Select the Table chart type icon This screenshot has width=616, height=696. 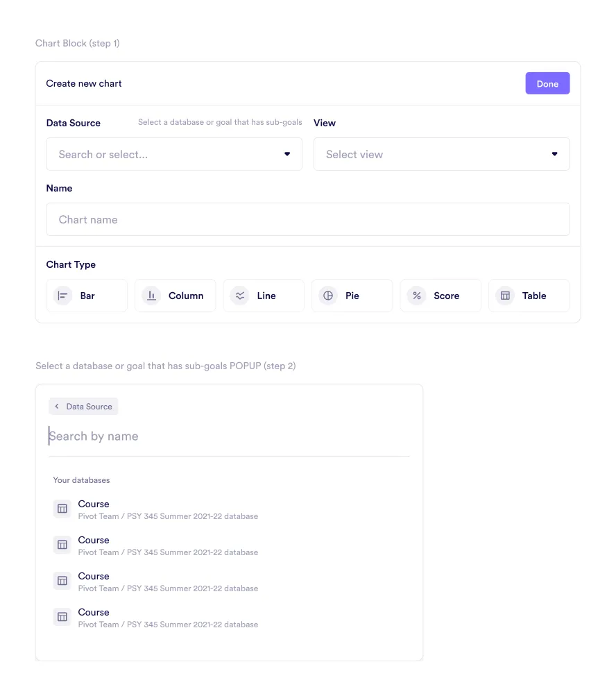pos(505,296)
